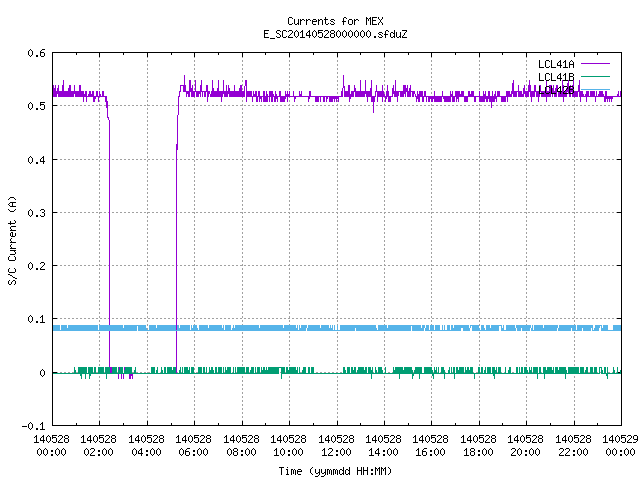Click the 06:00 x-axis tick label

(x=193, y=445)
